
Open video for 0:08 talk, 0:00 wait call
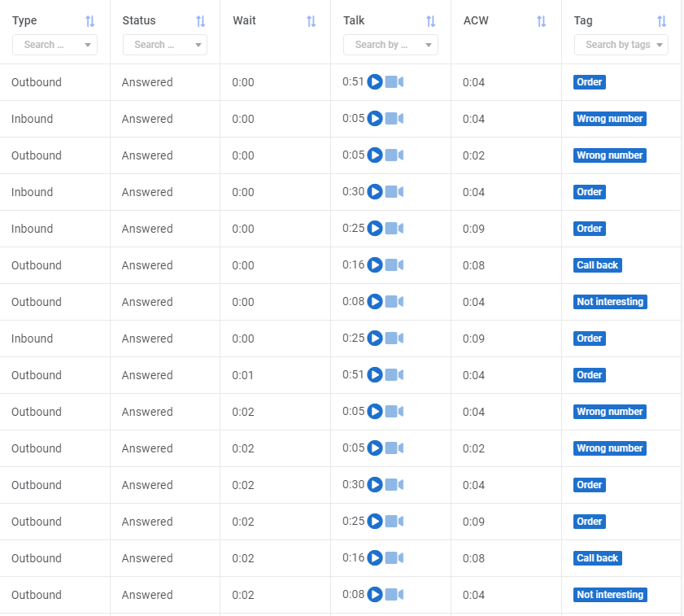[x=394, y=302]
